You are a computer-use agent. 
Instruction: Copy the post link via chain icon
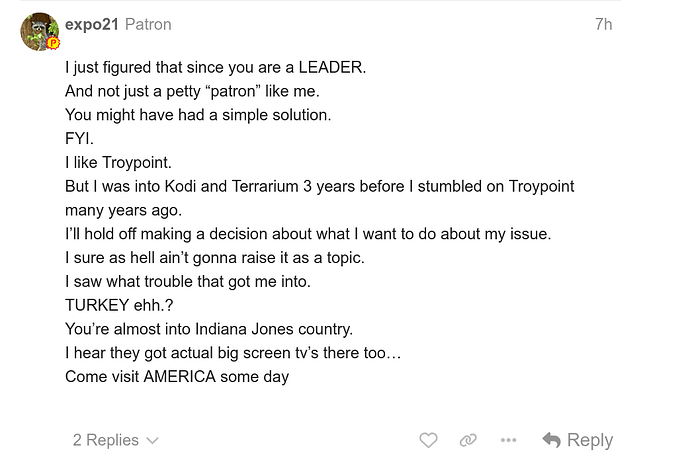point(467,440)
